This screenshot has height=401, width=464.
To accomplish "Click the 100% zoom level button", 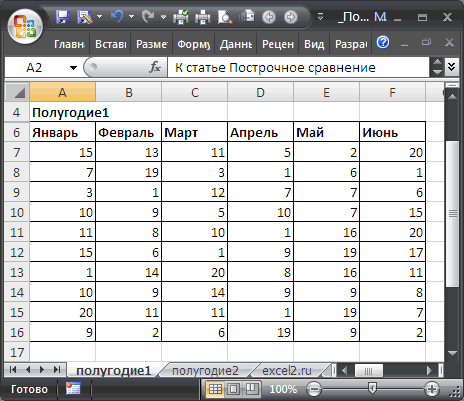I will [x=283, y=389].
